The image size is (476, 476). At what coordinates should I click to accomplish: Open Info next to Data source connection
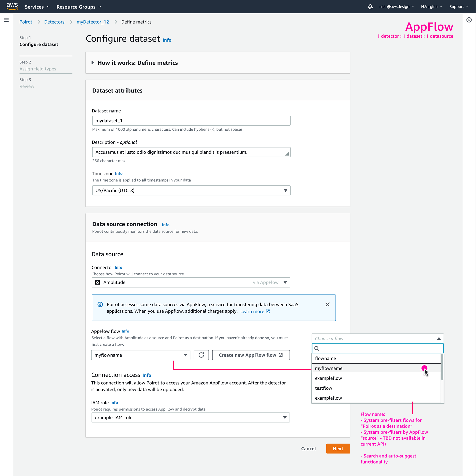point(166,225)
